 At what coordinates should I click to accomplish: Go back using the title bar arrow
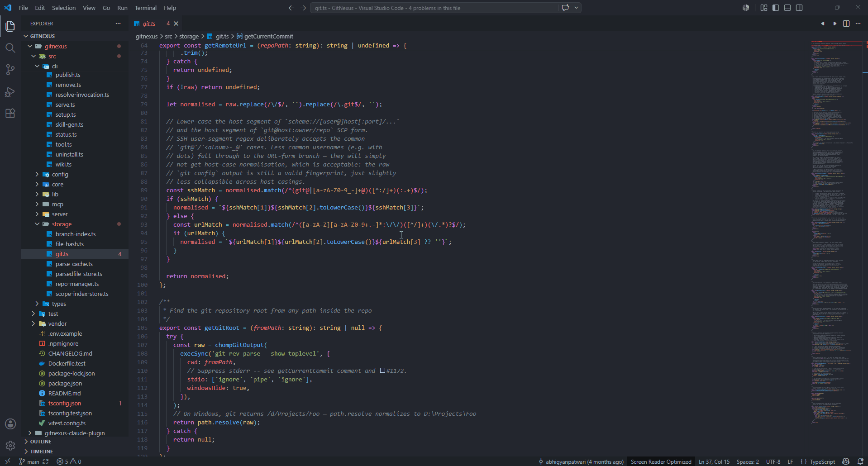(x=291, y=8)
